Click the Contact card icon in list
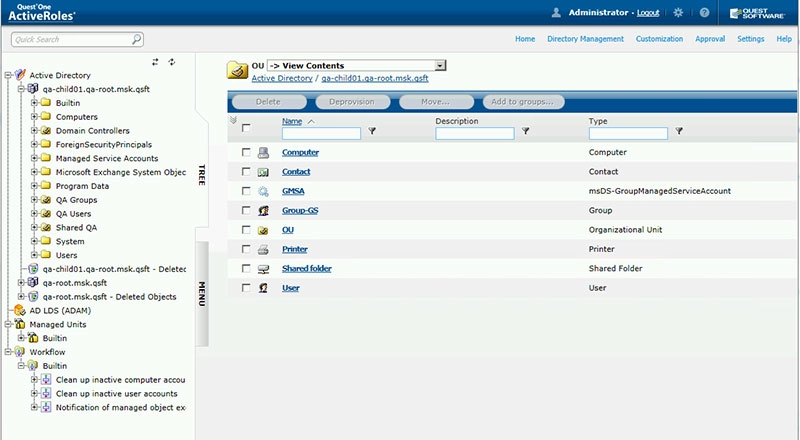This screenshot has width=800, height=440. (263, 172)
